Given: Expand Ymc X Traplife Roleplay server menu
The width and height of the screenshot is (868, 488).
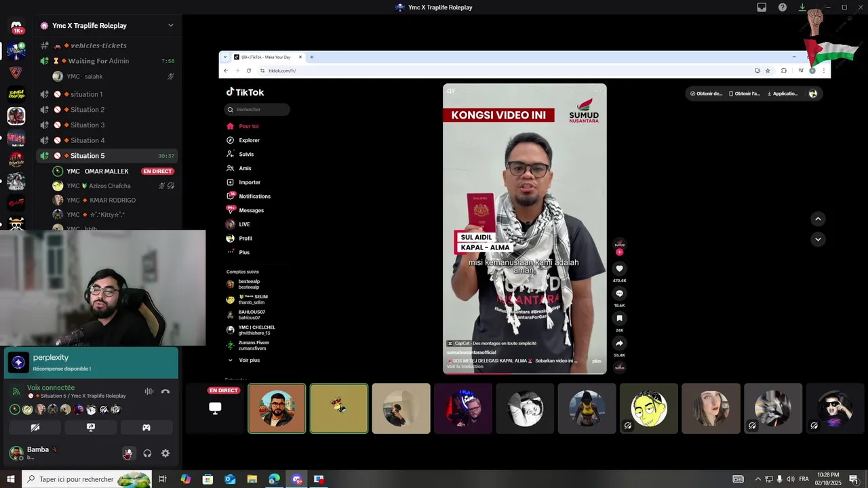Looking at the screenshot, I should pyautogui.click(x=170, y=25).
